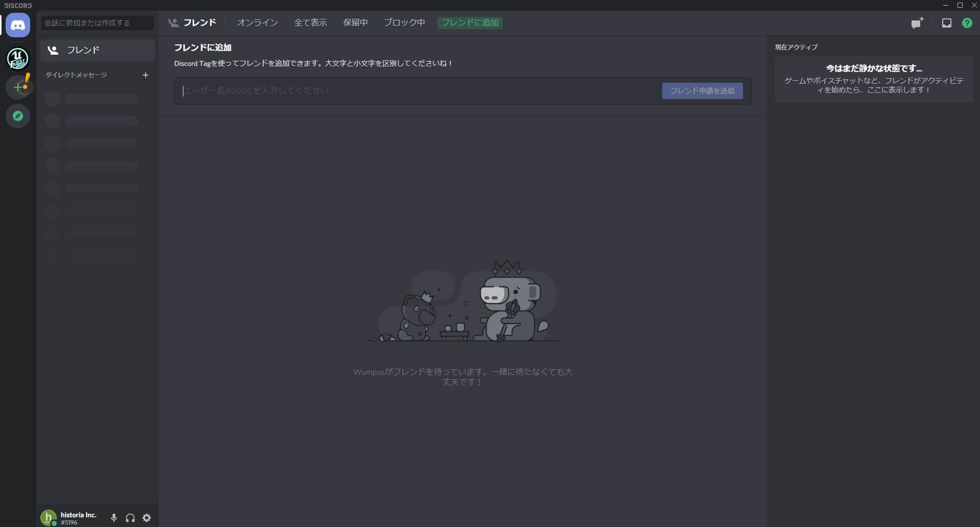Screen dimensions: 980x527
Task: Click the historia Inc. user avatar
Action: [x=49, y=518]
